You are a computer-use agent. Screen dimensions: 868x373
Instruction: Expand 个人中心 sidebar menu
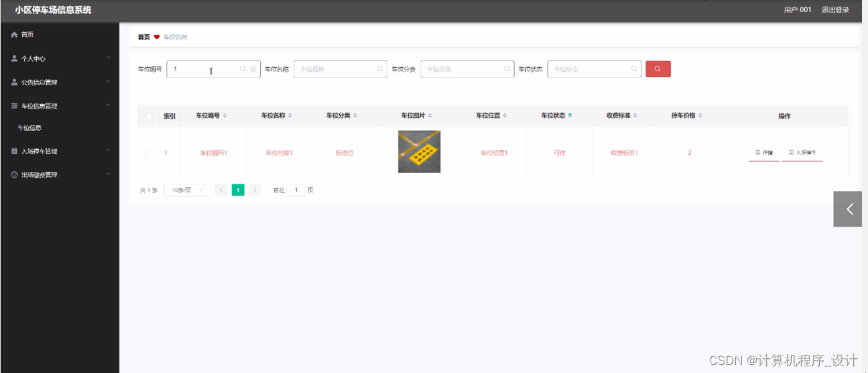click(60, 58)
